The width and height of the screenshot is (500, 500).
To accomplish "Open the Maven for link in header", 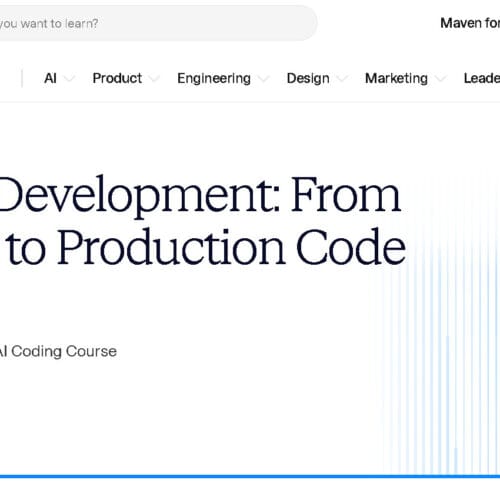I will (x=470, y=23).
